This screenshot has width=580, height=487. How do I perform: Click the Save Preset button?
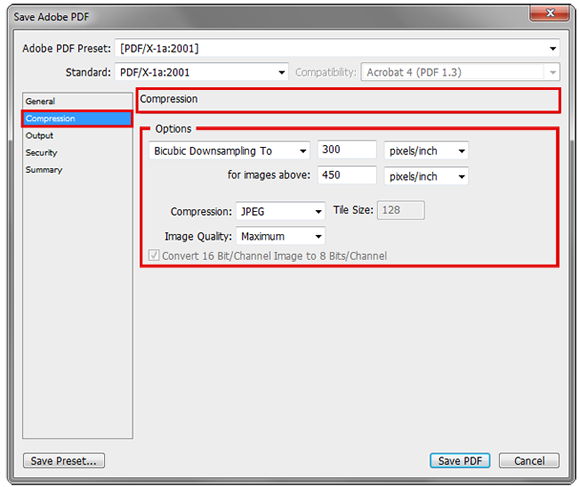click(x=64, y=461)
